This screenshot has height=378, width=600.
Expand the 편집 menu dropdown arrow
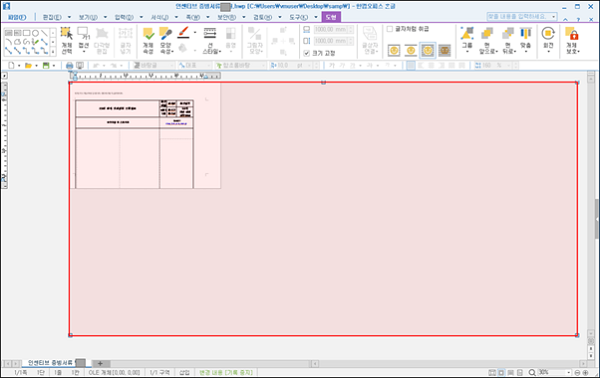69,17
